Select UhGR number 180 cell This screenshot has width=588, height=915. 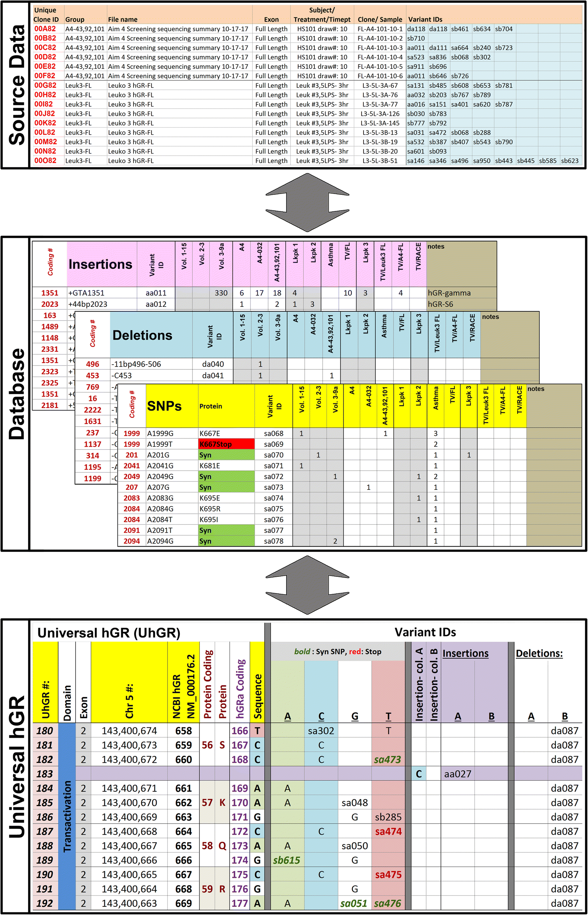point(45,731)
